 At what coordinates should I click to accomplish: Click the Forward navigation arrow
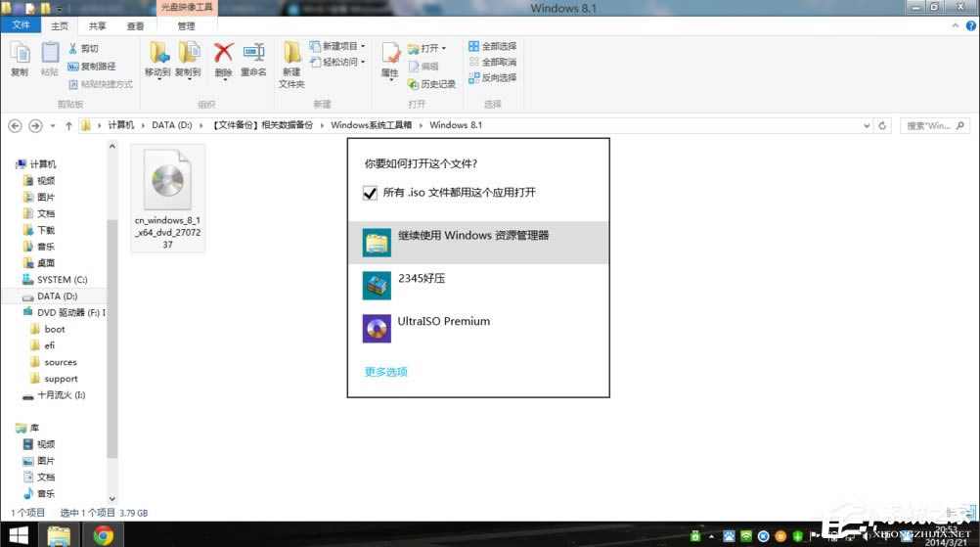35,125
